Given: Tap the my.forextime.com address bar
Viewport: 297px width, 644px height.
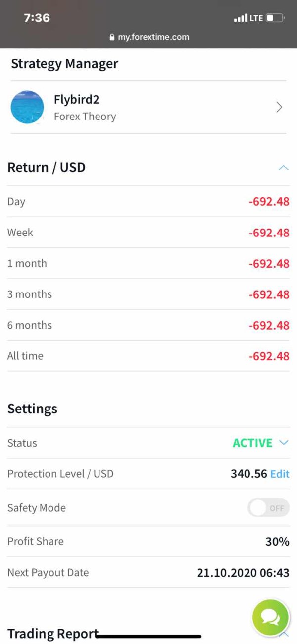Looking at the screenshot, I should click(153, 37).
